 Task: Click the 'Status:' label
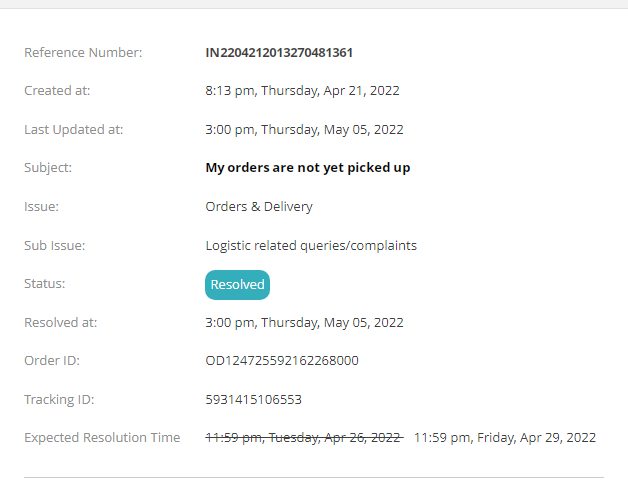pos(44,284)
